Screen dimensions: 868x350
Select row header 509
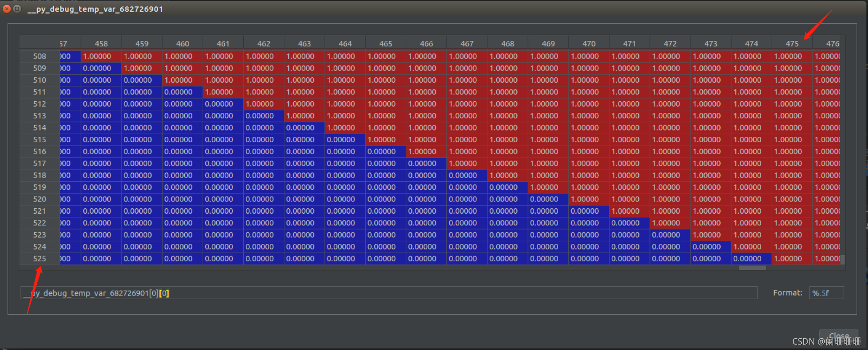(40, 68)
